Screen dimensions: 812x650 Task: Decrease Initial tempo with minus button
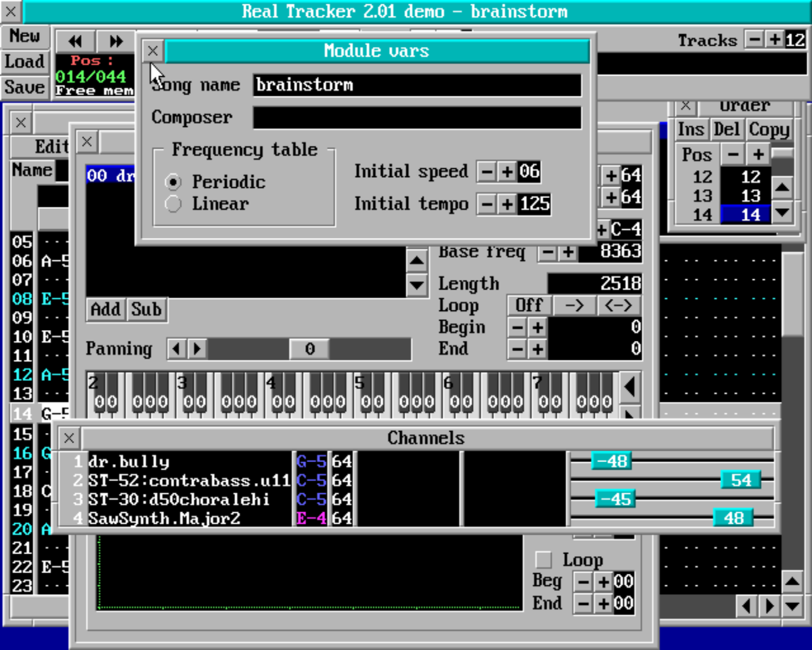(487, 204)
